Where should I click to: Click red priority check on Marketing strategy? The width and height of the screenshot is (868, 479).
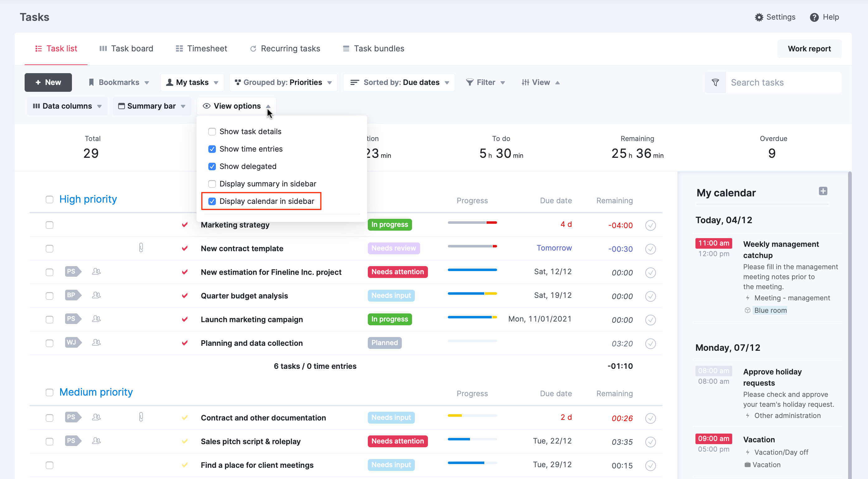click(x=185, y=225)
